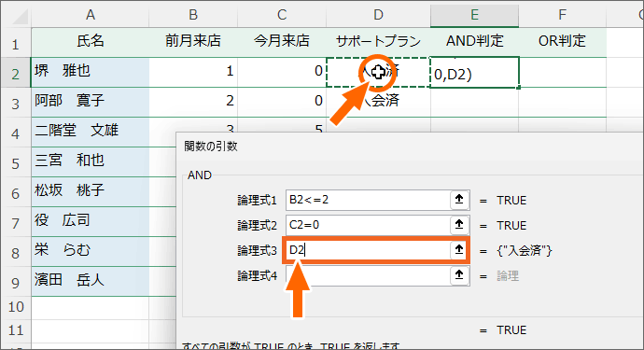Viewport: 644px width, 350px height.
Task: Select column B header
Action: pyautogui.click(x=193, y=15)
